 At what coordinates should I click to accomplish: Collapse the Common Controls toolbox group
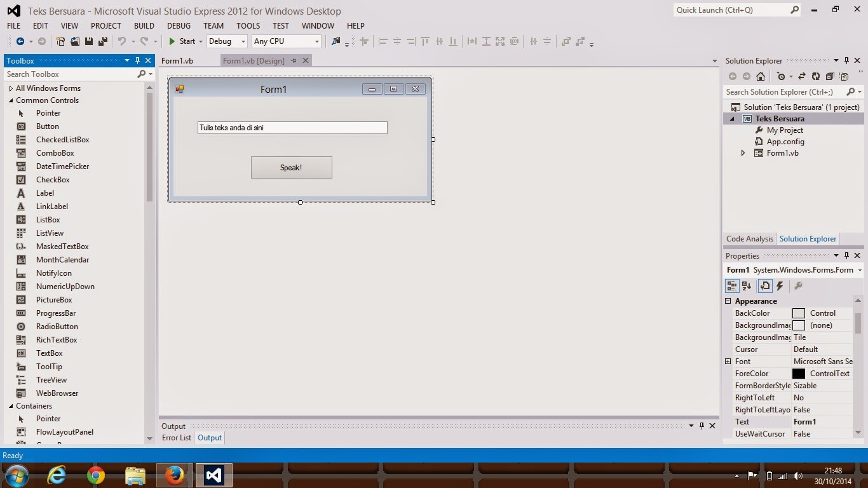click(11, 100)
